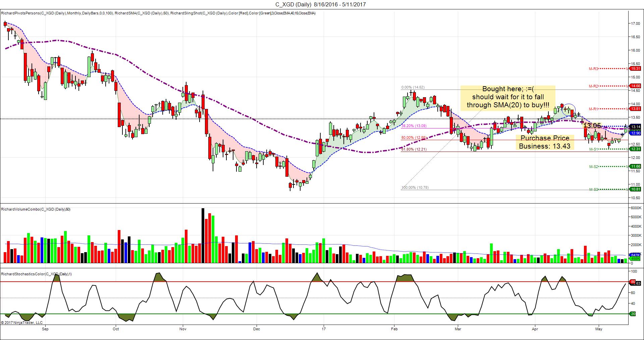
Task: Click the red 15.31 price marker
Action: tap(636, 68)
